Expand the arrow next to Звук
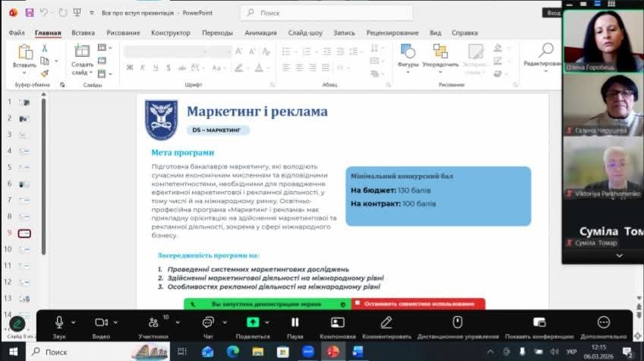644x361 pixels. [x=74, y=322]
